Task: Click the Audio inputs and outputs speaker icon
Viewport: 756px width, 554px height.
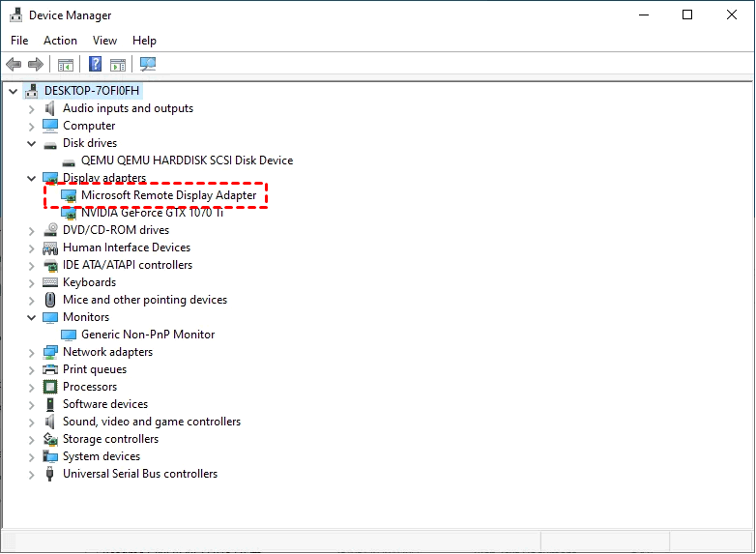Action: tap(50, 108)
